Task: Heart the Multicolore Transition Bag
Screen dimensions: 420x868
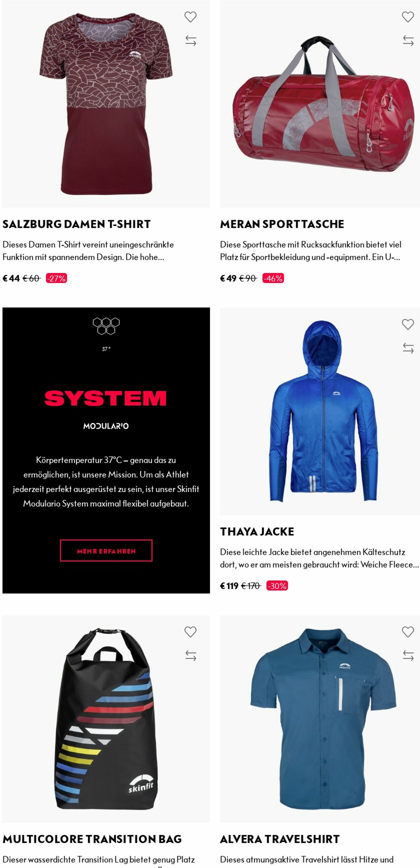Action: click(190, 632)
